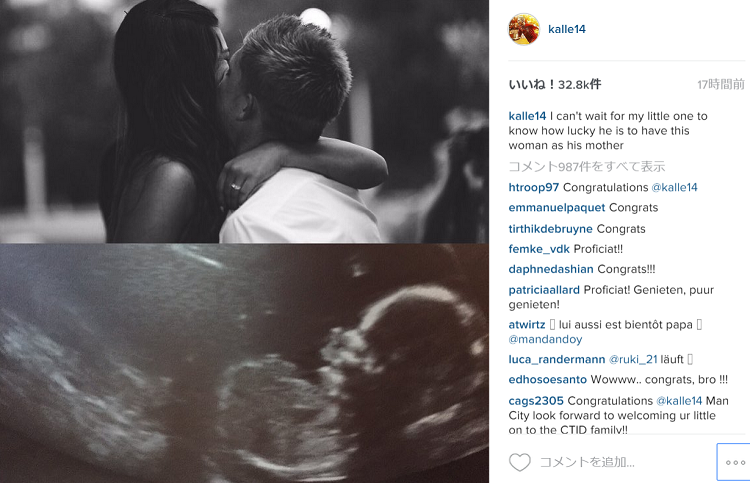Viewport: 750px width, 483px height.
Task: Click the @mandandoy mention link
Action: (545, 340)
